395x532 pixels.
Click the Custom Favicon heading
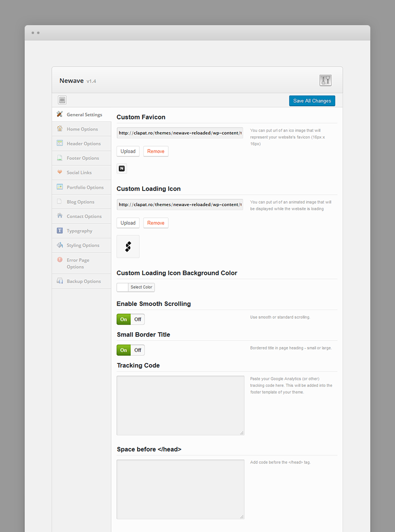pyautogui.click(x=141, y=117)
